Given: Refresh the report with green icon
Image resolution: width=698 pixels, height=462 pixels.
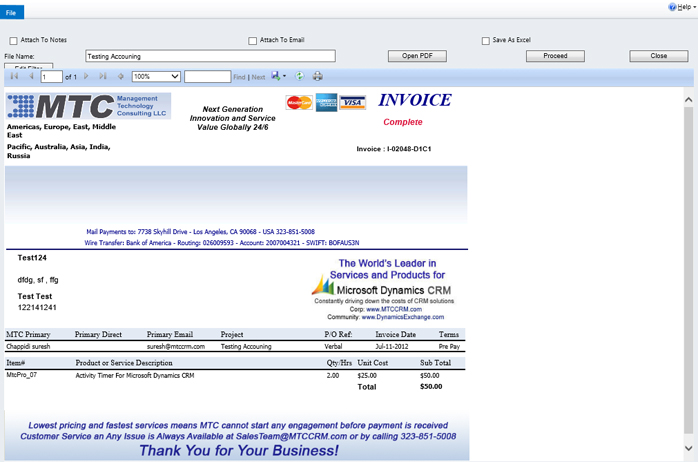Looking at the screenshot, I should [x=300, y=76].
